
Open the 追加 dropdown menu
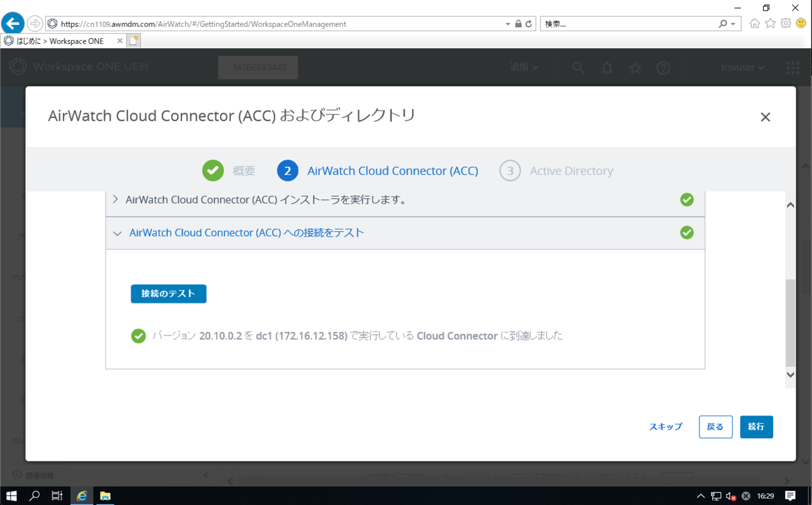pos(524,67)
